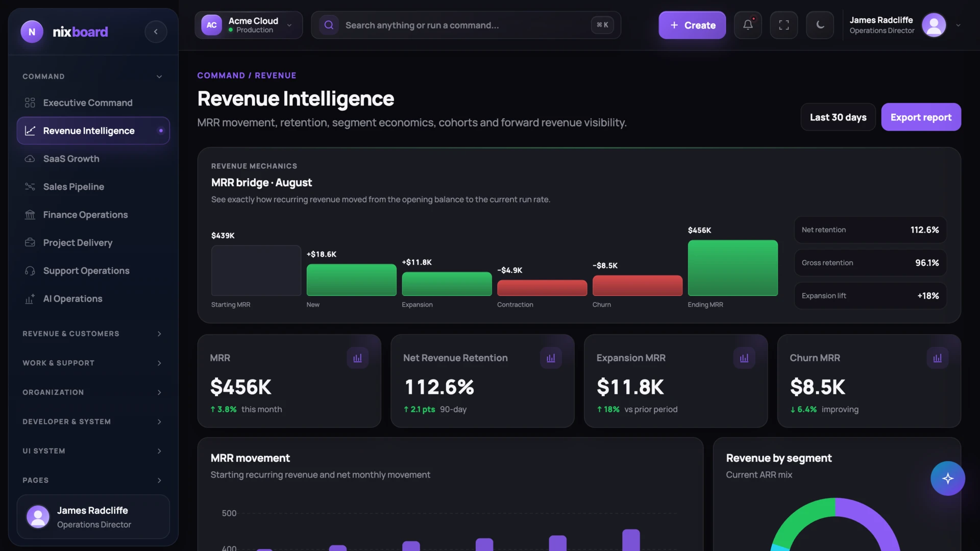
Task: Click the Support Operations headset icon
Action: (x=30, y=271)
